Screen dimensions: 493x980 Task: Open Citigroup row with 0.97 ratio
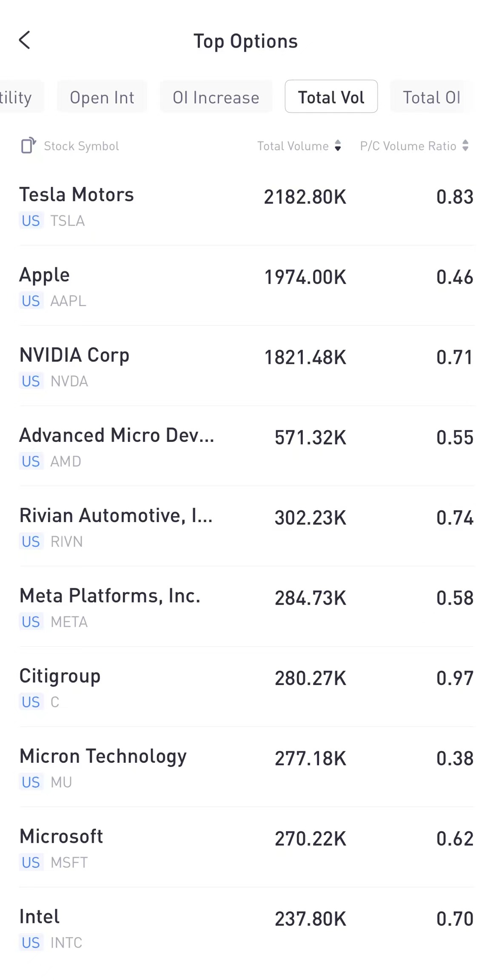coord(246,687)
